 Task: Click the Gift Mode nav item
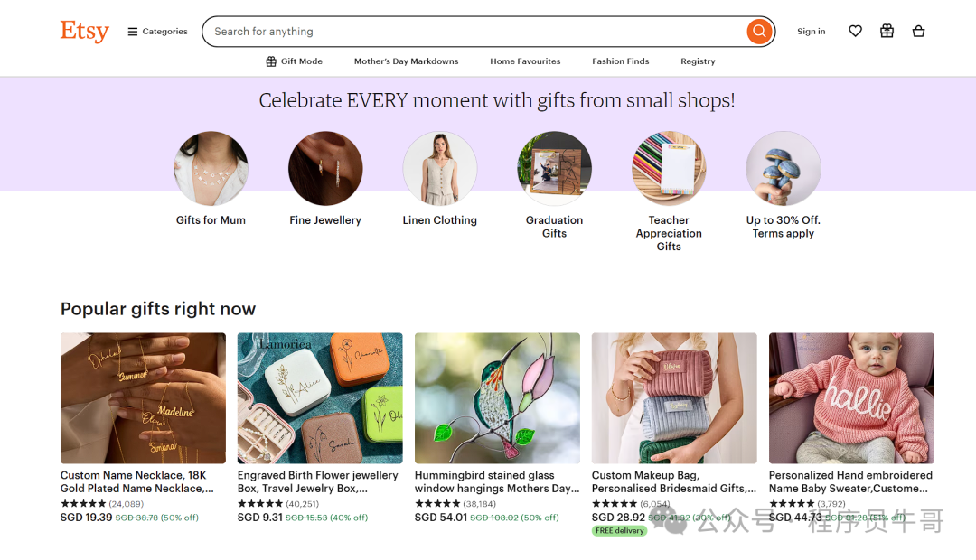coord(294,61)
